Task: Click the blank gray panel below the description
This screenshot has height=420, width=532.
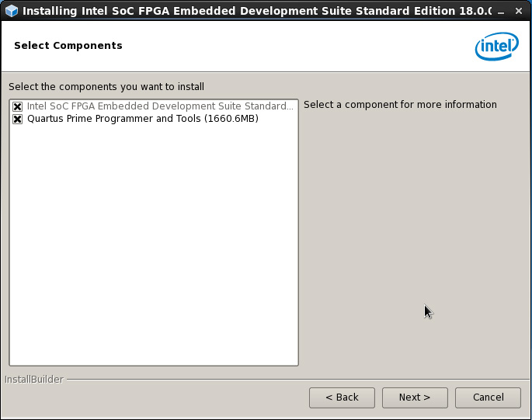Action: pyautogui.click(x=412, y=233)
